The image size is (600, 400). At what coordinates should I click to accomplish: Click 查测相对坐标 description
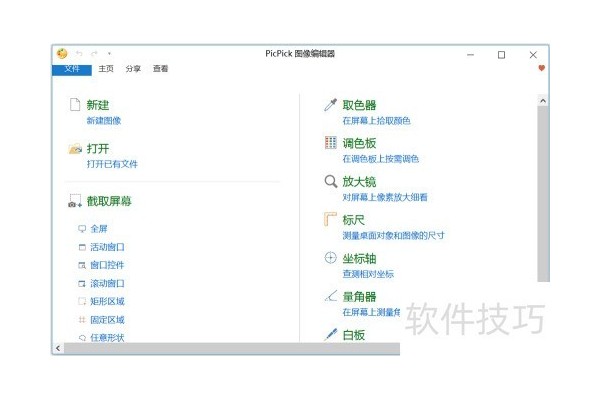368,274
